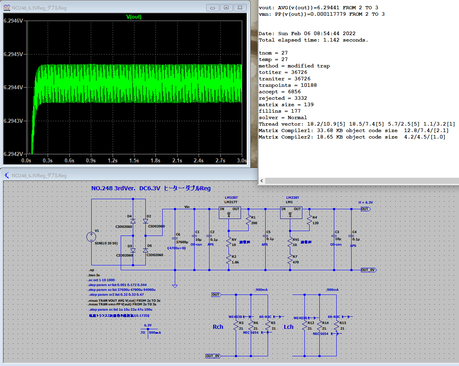This screenshot has height=366, width=459.
Task: Click the OUT net label flag
Action: (366, 209)
